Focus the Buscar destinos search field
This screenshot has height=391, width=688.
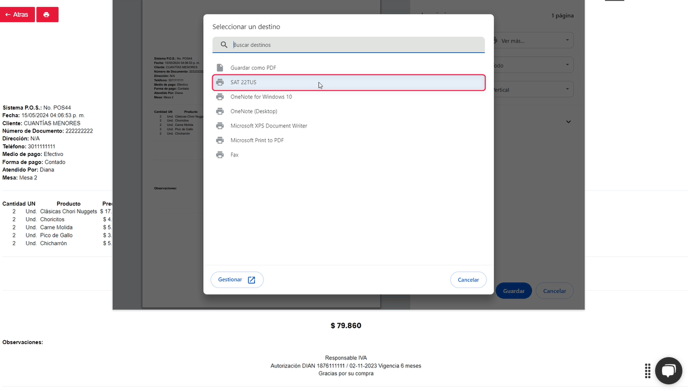[x=348, y=45]
